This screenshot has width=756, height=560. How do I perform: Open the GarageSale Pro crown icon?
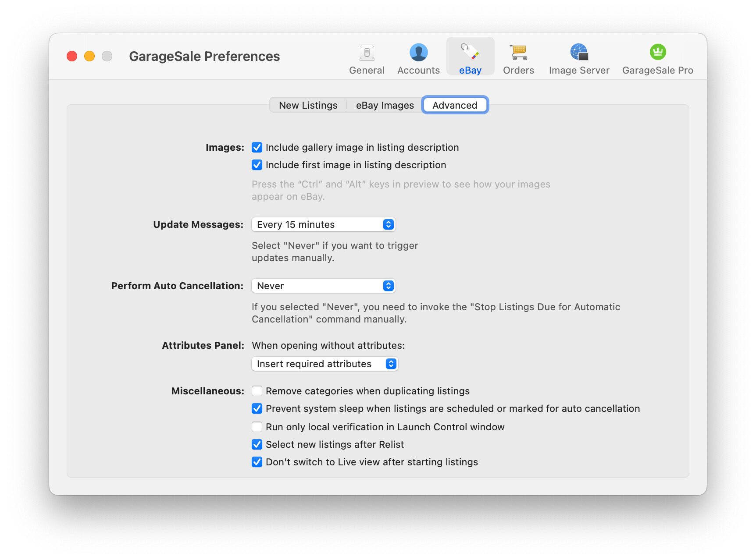point(658,52)
